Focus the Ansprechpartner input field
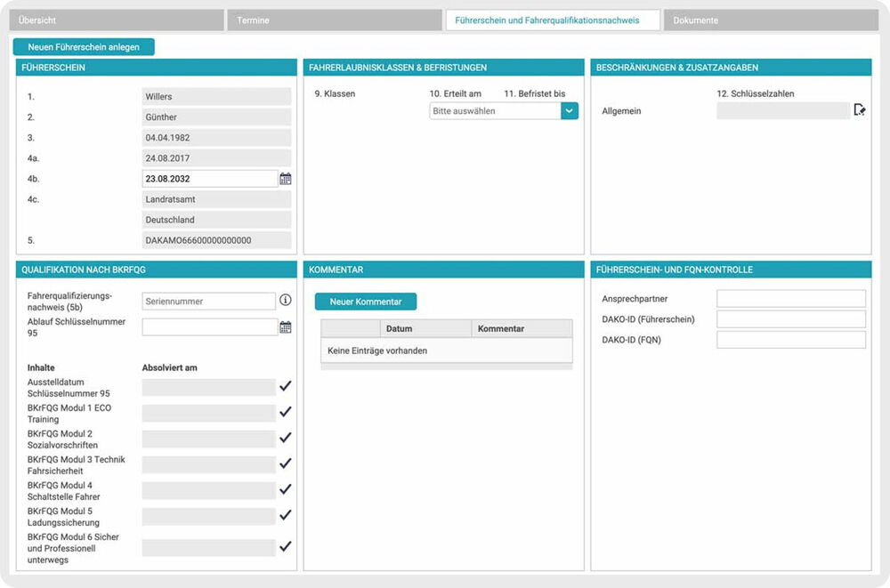The height and width of the screenshot is (588, 890). (791, 299)
